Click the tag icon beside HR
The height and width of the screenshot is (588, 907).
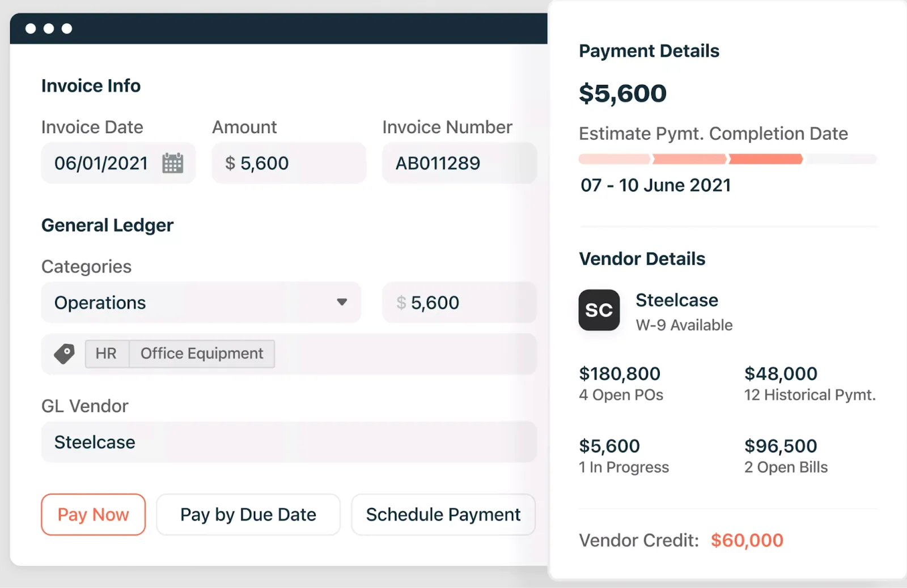click(65, 353)
